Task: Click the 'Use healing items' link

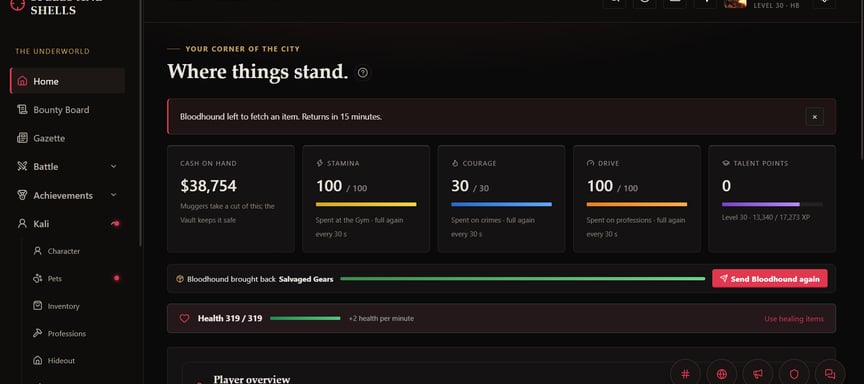Action: coord(794,319)
